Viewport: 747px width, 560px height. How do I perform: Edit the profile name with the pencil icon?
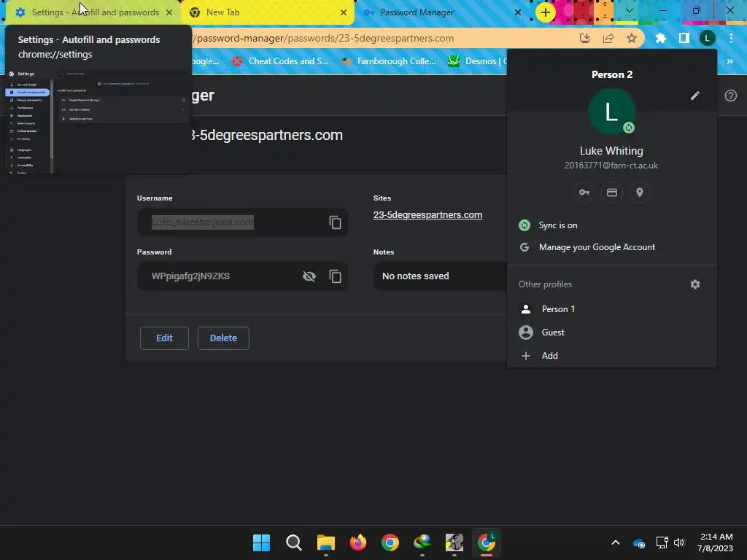point(695,96)
